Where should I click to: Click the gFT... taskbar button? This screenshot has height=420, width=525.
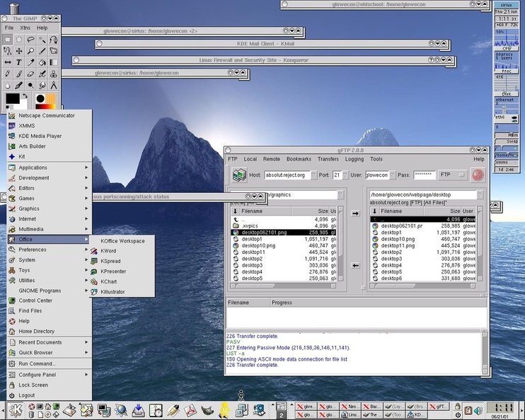[x=439, y=407]
